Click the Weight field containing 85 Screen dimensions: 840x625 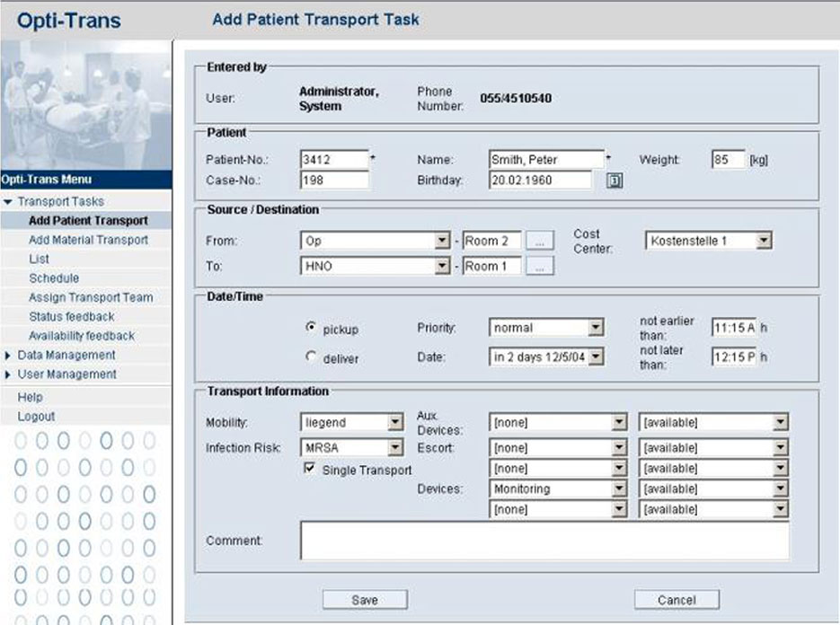pyautogui.click(x=728, y=160)
